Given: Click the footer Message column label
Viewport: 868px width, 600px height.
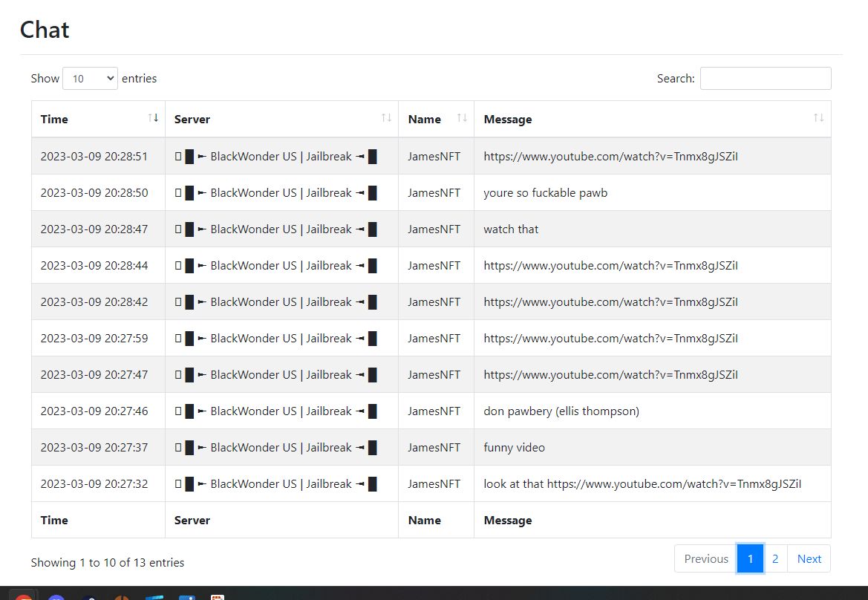Looking at the screenshot, I should click(508, 521).
